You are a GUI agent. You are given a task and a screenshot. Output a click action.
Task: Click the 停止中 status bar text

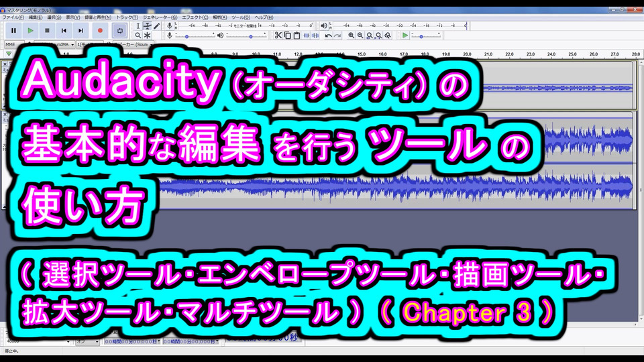(x=11, y=351)
